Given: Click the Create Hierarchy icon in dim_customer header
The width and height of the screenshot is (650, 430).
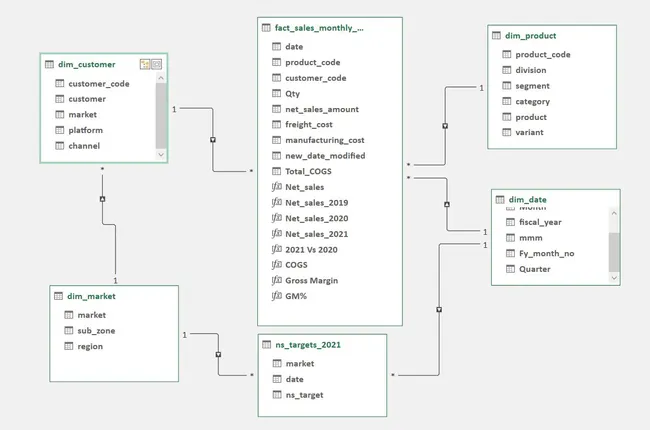Looking at the screenshot, I should [145, 64].
